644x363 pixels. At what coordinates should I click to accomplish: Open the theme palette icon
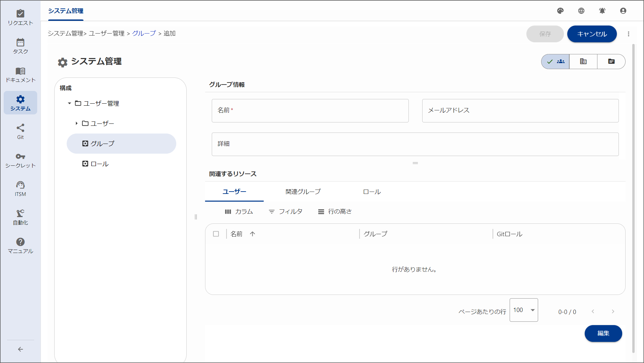(560, 11)
